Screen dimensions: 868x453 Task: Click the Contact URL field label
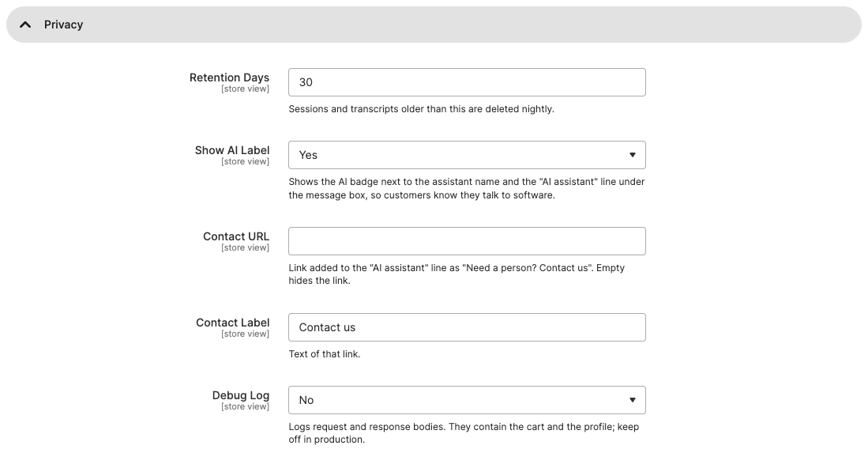click(236, 236)
